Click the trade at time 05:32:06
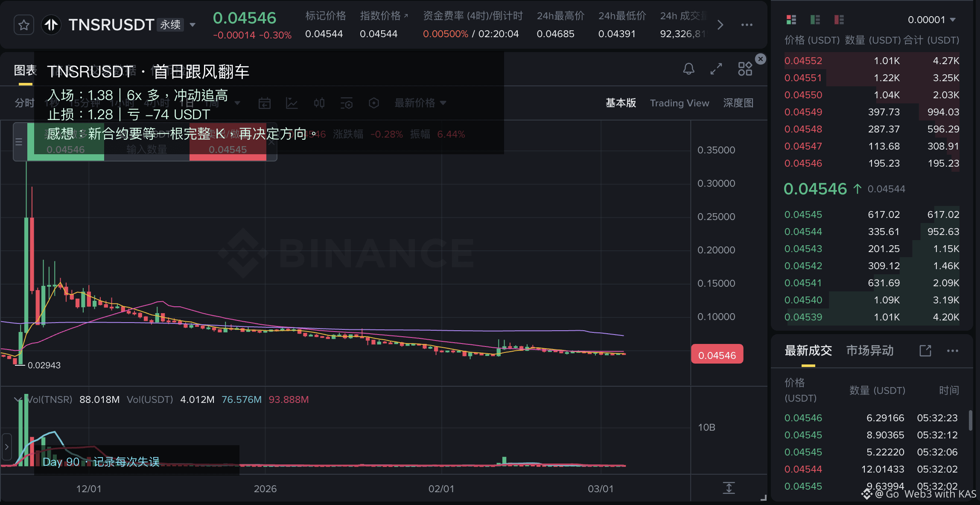 tap(872, 452)
